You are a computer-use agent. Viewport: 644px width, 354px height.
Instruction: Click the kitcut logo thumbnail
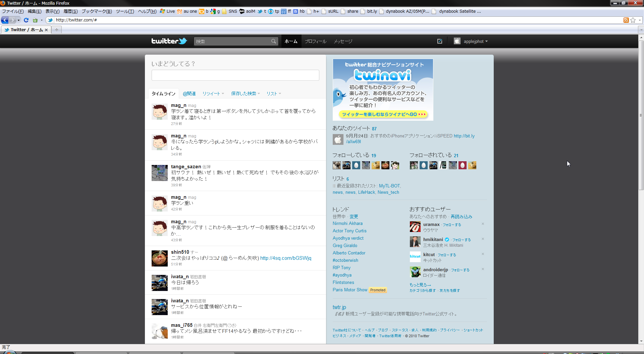tap(415, 257)
